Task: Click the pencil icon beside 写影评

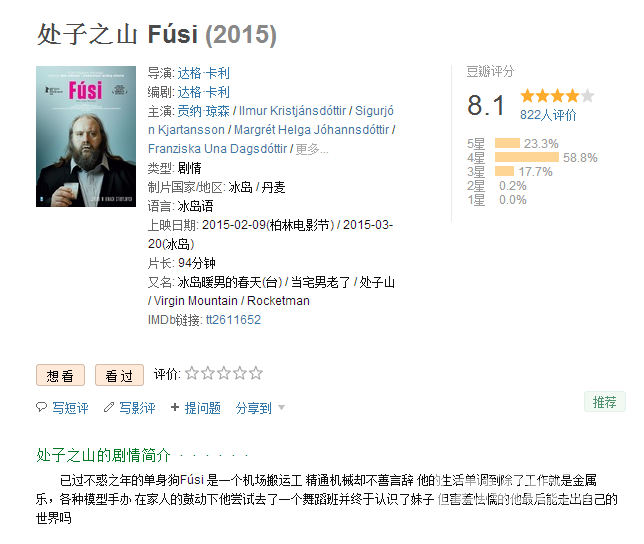Action: [x=109, y=407]
